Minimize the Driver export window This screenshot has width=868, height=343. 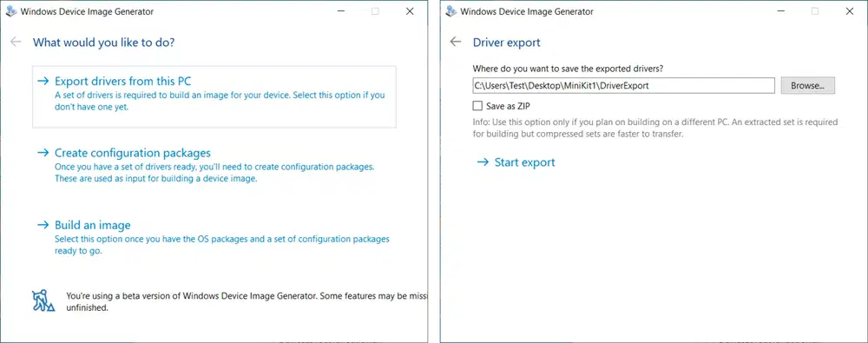[x=780, y=11]
